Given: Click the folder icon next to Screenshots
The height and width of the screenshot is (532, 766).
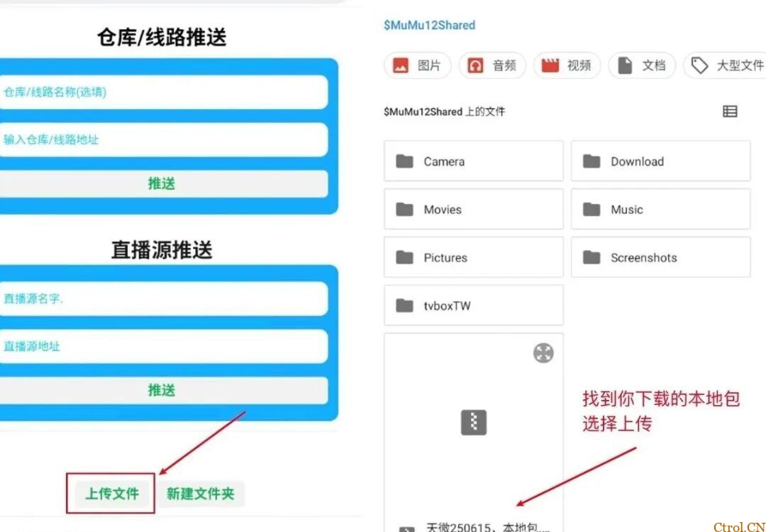Looking at the screenshot, I should coord(592,257).
